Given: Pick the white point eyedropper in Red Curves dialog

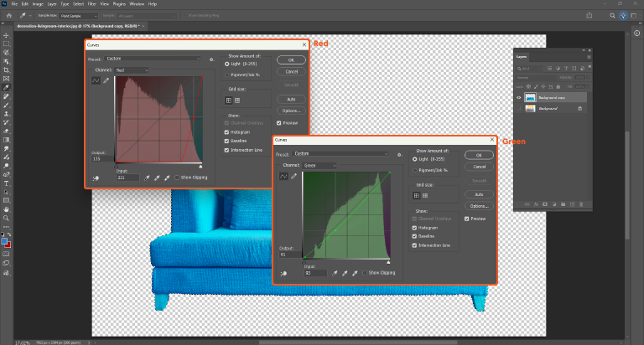Looking at the screenshot, I should (167, 178).
